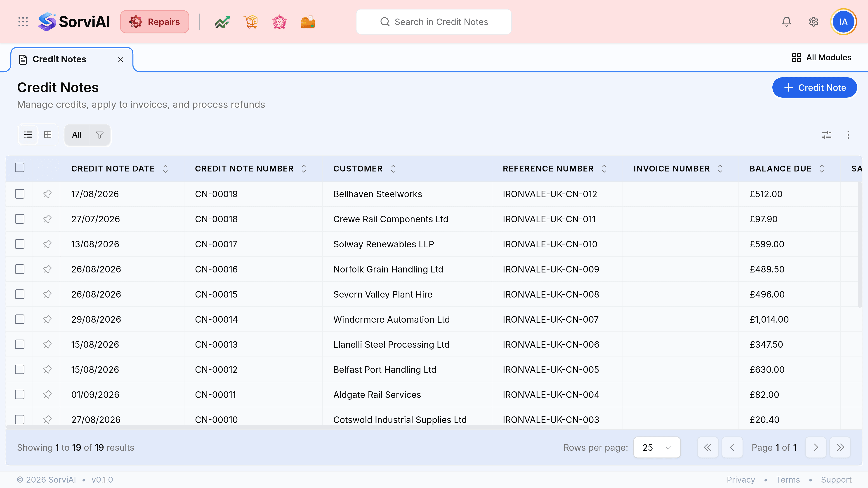This screenshot has width=868, height=488.
Task: Open the IA user avatar menu
Action: (843, 22)
